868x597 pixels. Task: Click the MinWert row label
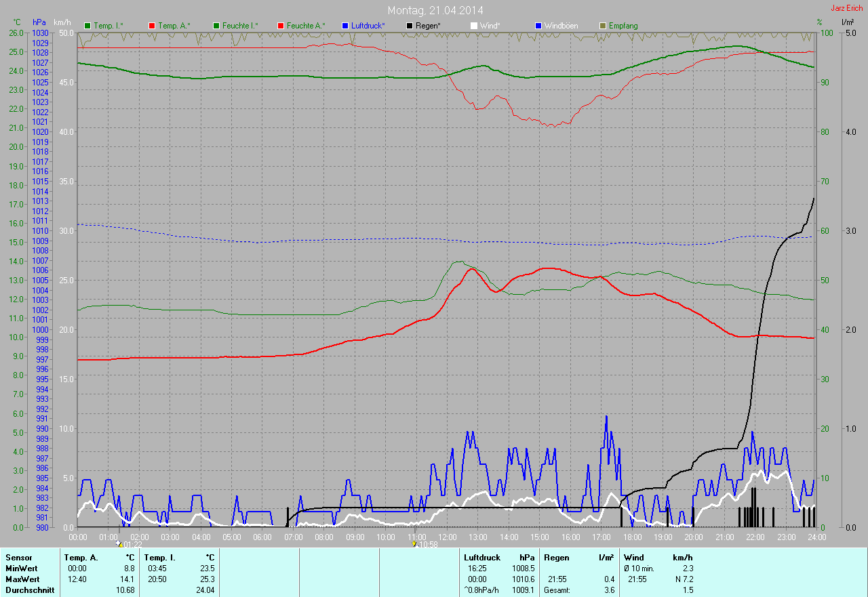coord(22,569)
